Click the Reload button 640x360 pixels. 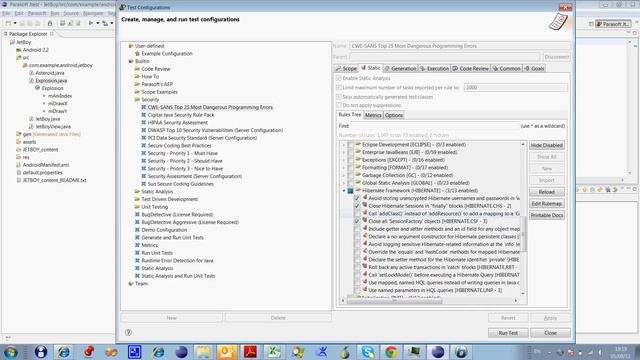click(547, 192)
